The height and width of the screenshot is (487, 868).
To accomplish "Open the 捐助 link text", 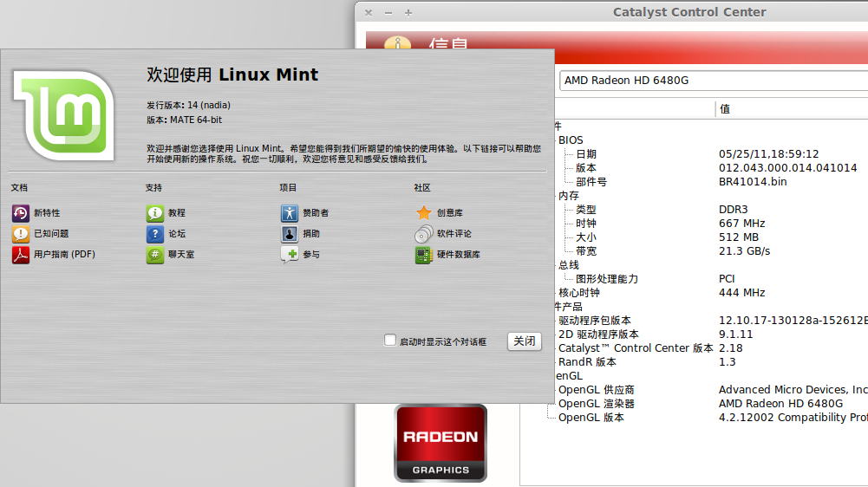I will [311, 234].
